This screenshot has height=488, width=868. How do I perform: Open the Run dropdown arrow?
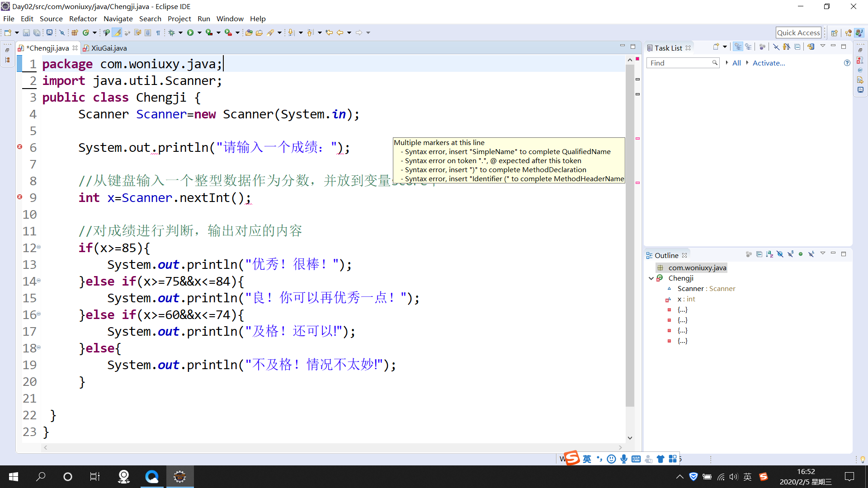tap(199, 33)
